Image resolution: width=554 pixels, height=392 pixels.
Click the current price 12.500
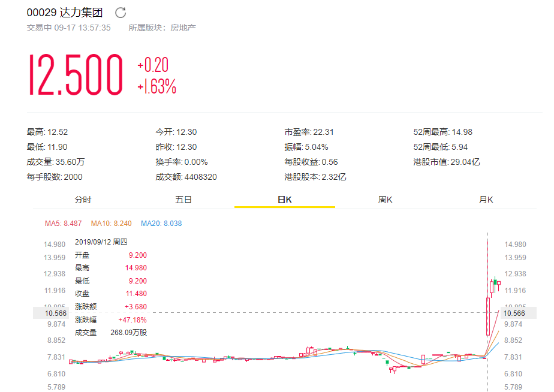pos(76,75)
